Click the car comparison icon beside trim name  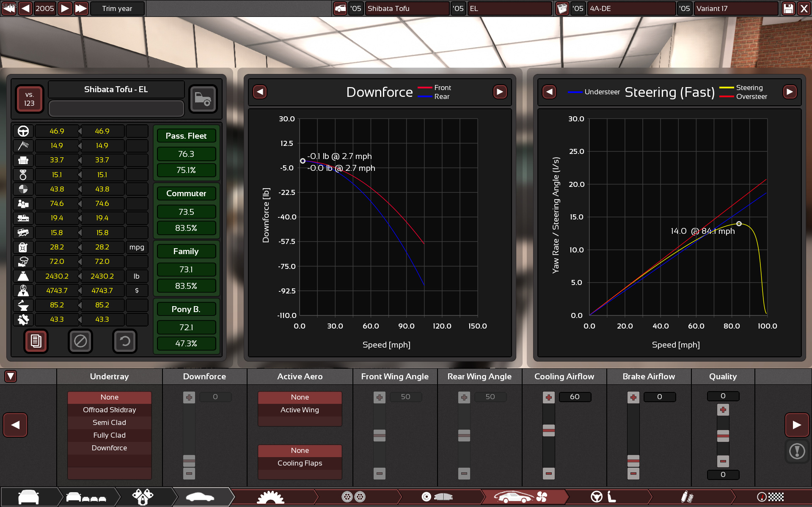pyautogui.click(x=203, y=99)
